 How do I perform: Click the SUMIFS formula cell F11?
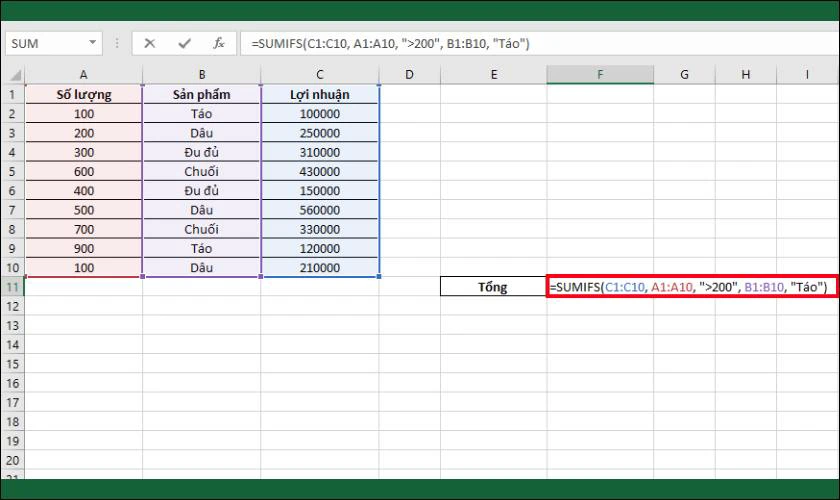(x=692, y=287)
